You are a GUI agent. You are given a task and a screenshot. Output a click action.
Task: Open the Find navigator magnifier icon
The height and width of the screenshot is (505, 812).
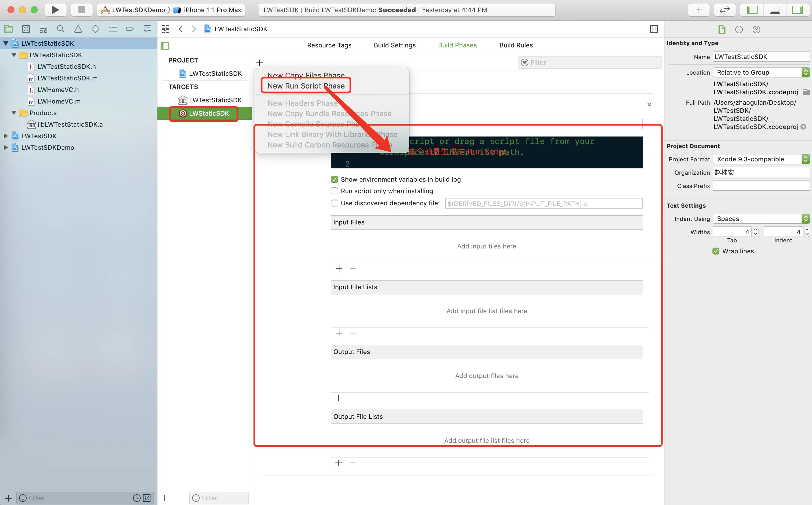60,29
